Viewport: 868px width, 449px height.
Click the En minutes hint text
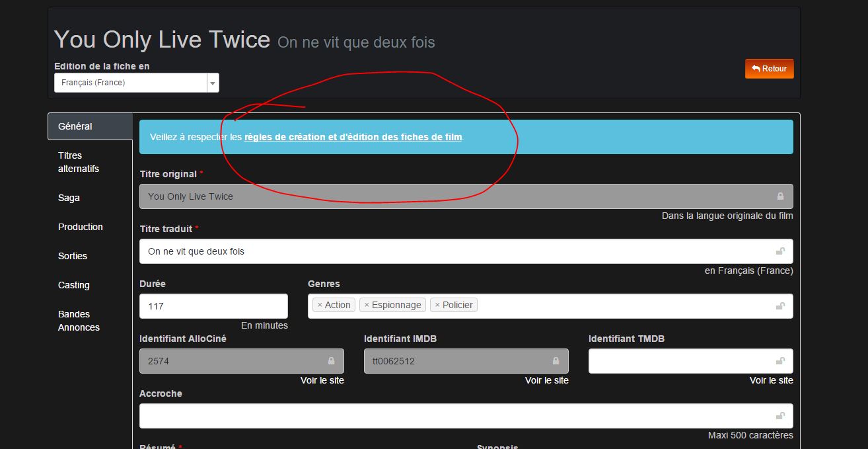point(264,325)
